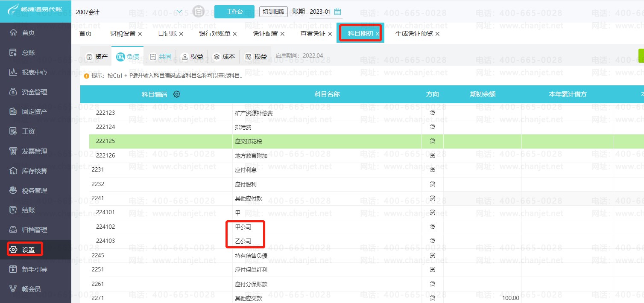Switch to the 日记账 tab
Viewport: 644px width, 303px height.
[167, 34]
